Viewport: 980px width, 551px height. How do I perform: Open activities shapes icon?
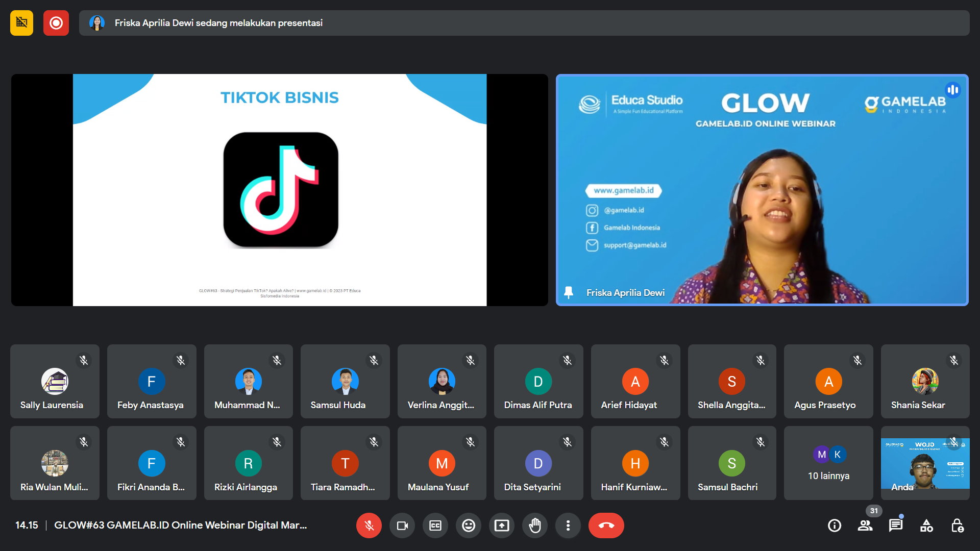pos(926,525)
